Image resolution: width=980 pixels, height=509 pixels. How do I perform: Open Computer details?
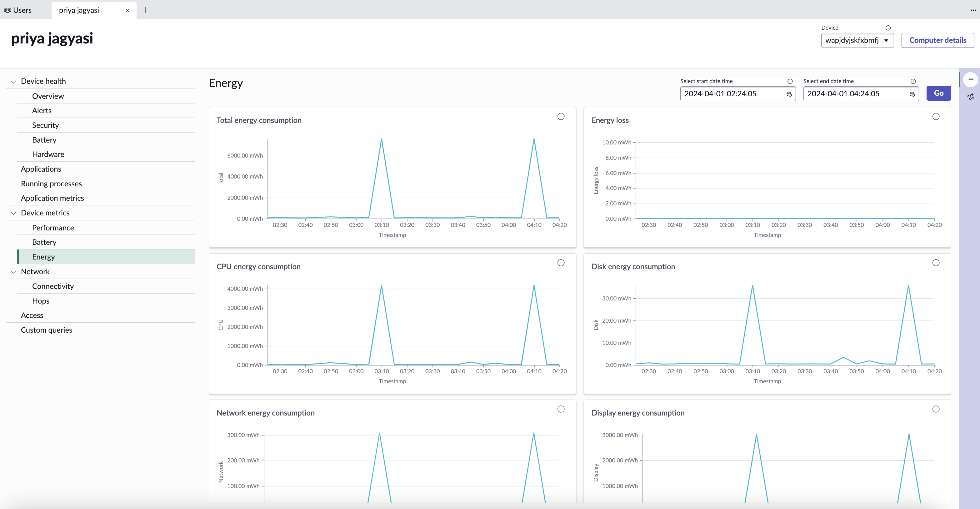[x=937, y=40]
